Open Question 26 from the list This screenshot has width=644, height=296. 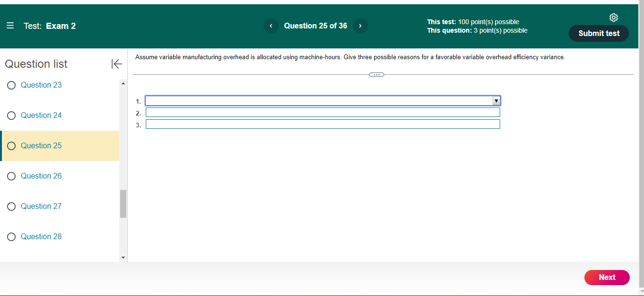(41, 176)
